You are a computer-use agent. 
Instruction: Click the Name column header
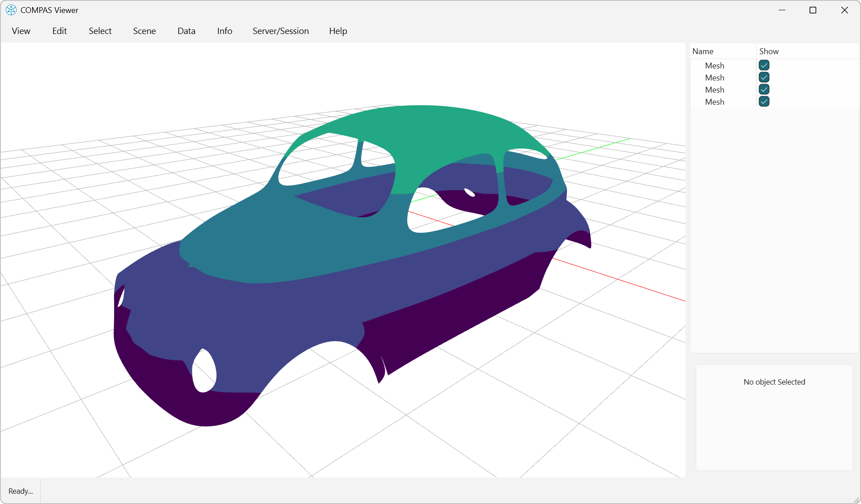click(x=703, y=51)
